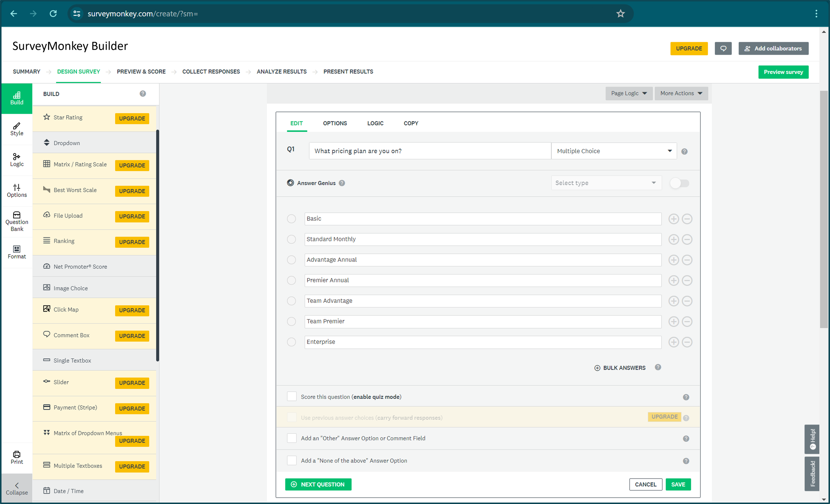The height and width of the screenshot is (504, 830).
Task: Remove the Enterprise answer with minus icon
Action: tap(687, 342)
